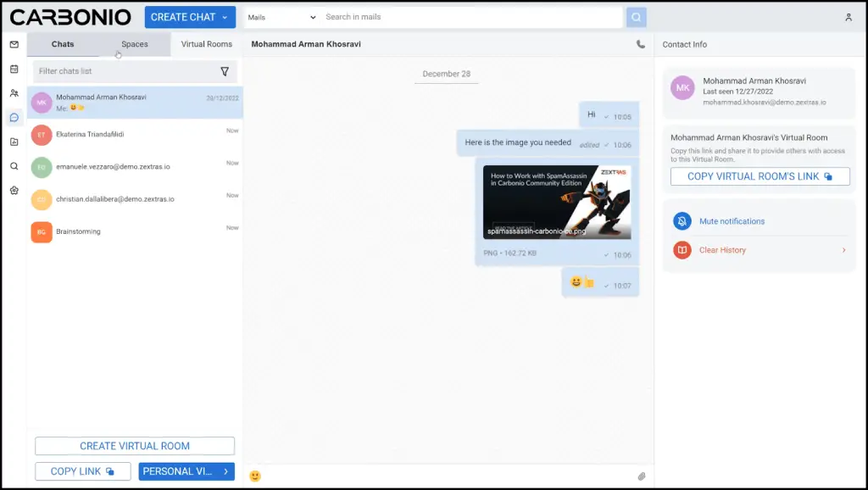The height and width of the screenshot is (490, 868).
Task: Select Ekaterina Triandafilidi chat
Action: (135, 135)
